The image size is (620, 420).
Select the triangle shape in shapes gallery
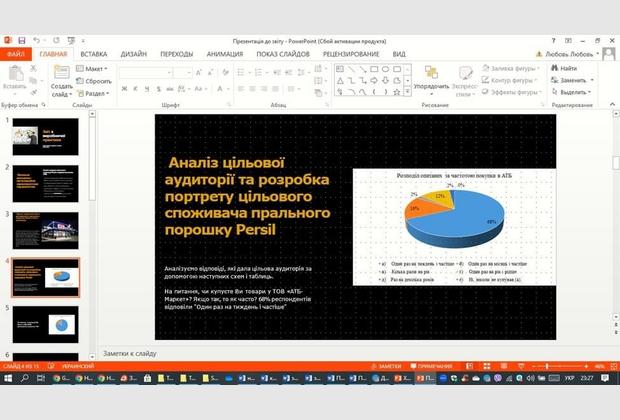pos(340,81)
